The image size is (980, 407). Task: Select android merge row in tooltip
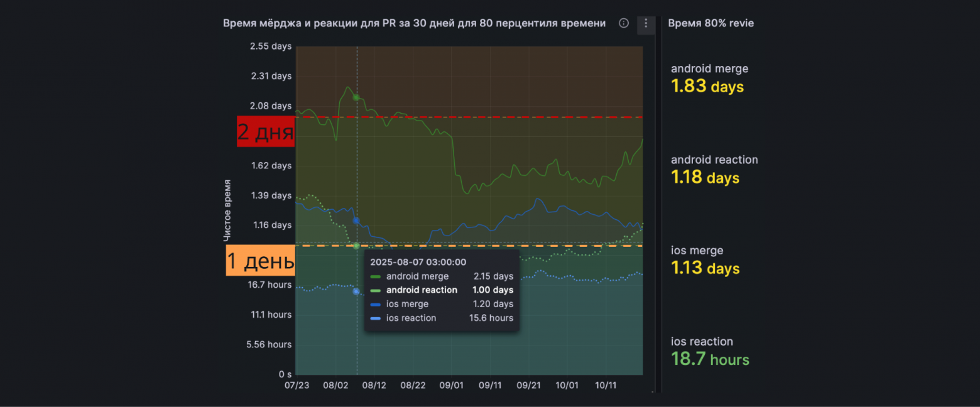[x=442, y=276]
